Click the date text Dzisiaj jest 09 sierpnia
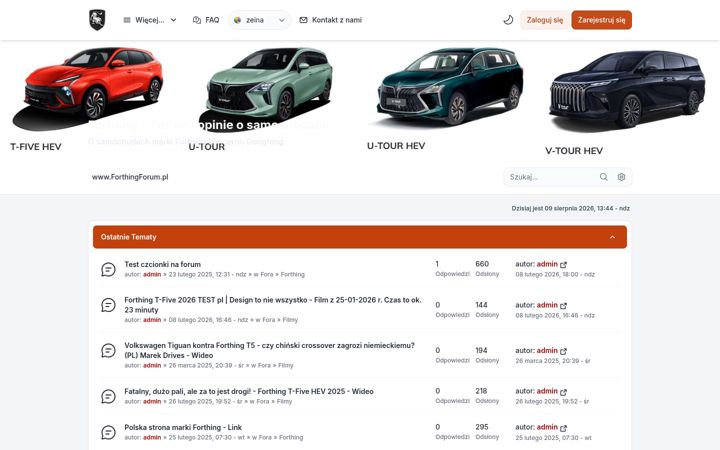Image resolution: width=720 pixels, height=450 pixels. [571, 208]
